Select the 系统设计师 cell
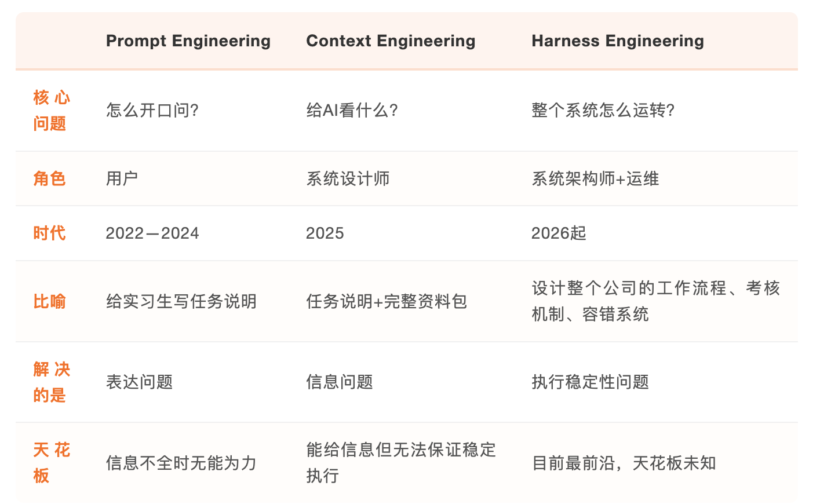This screenshot has width=831, height=504. 348,178
